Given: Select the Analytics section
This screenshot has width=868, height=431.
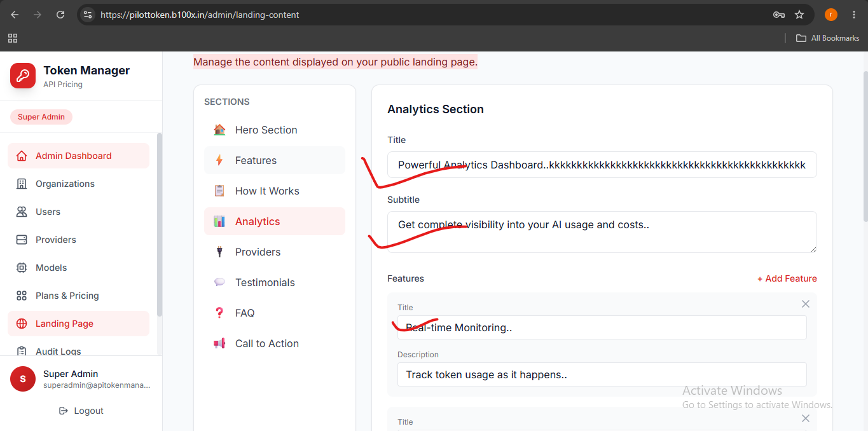Looking at the screenshot, I should tap(275, 221).
